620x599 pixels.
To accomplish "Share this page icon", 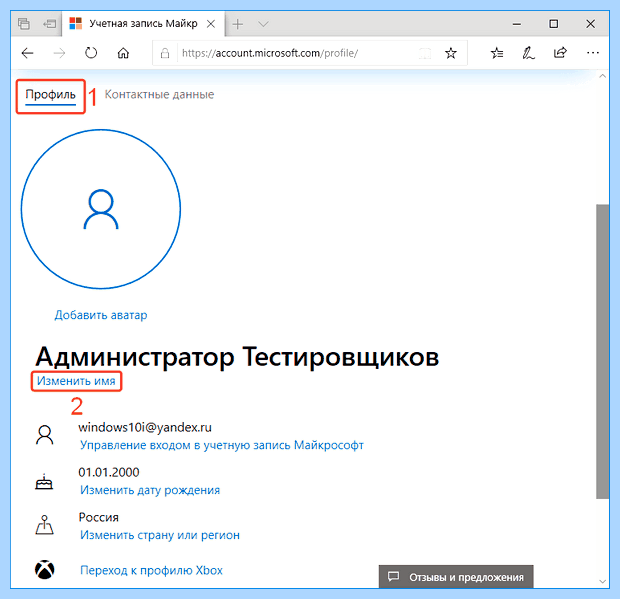I will [x=560, y=53].
